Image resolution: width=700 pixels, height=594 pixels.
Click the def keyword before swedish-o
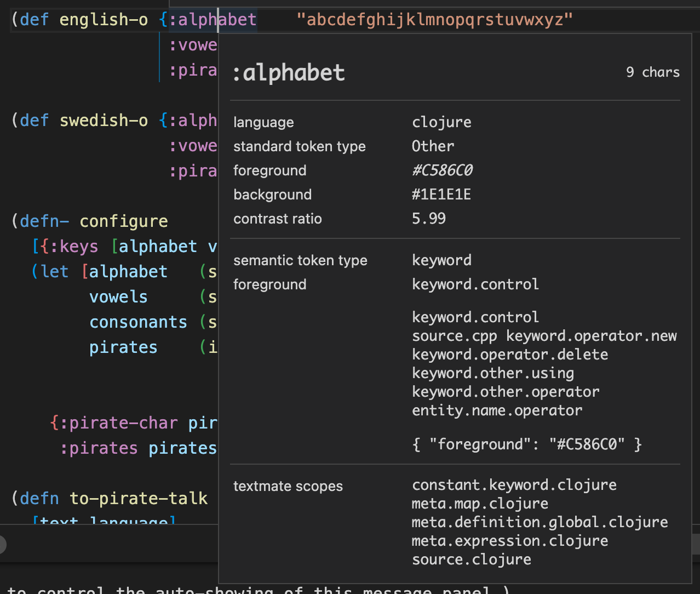[x=35, y=121]
